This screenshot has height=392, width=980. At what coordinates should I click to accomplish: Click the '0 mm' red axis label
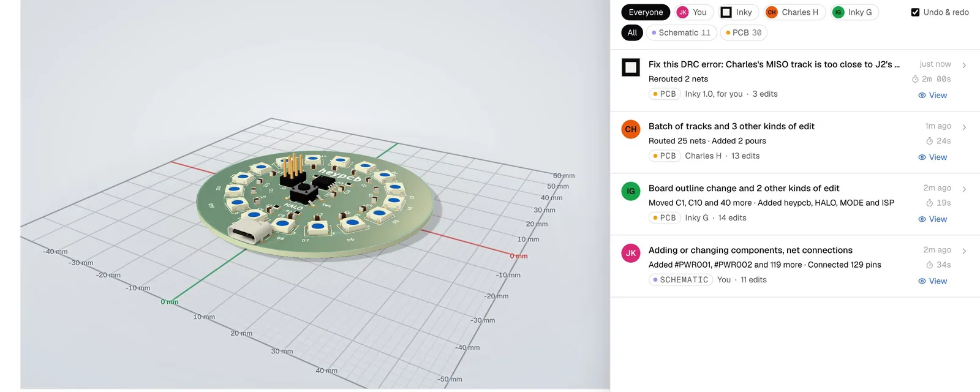(519, 256)
